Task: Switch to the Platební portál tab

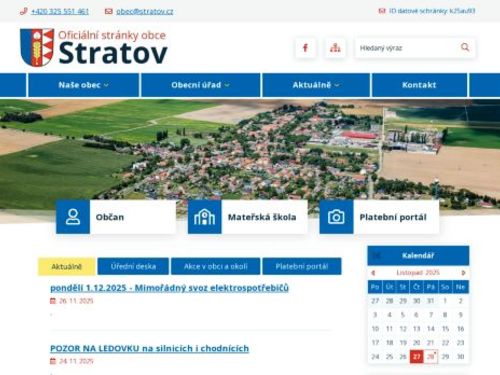Action: 302,267
